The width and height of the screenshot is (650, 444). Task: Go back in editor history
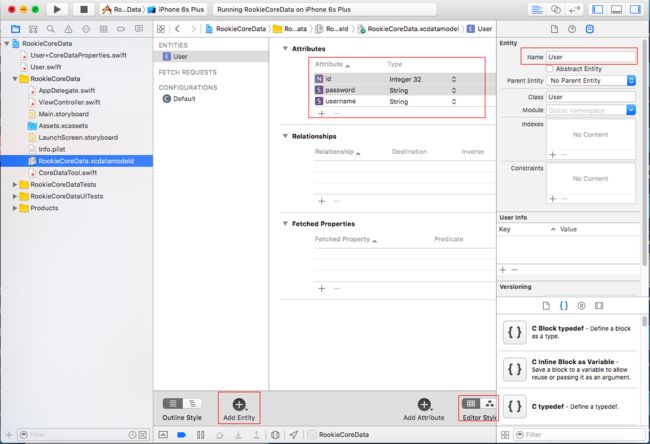(177, 29)
